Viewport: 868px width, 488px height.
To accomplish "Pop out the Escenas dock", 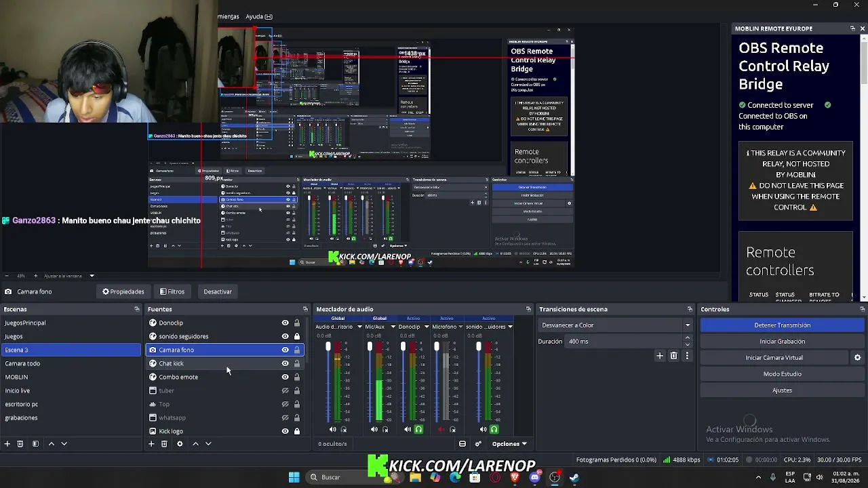I will tap(137, 309).
